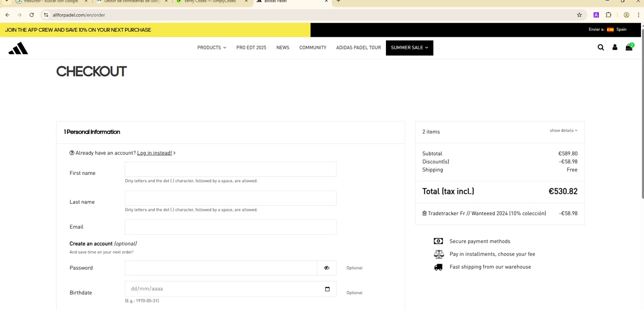
Task: Open the shopping cart icon
Action: [x=629, y=47]
